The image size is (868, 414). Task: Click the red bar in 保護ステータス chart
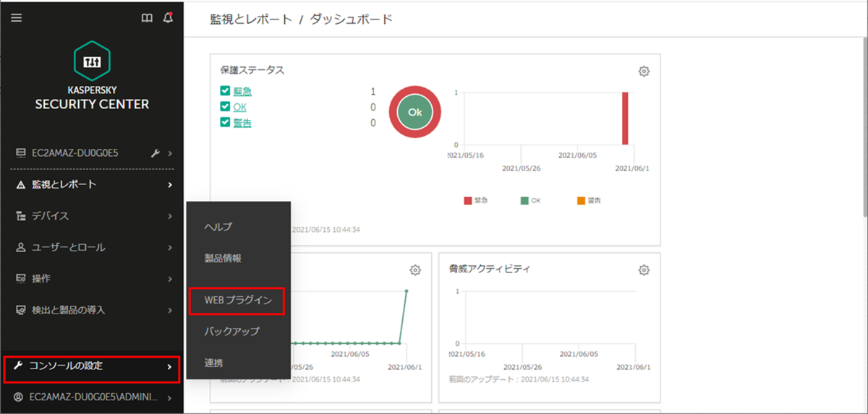[x=625, y=118]
